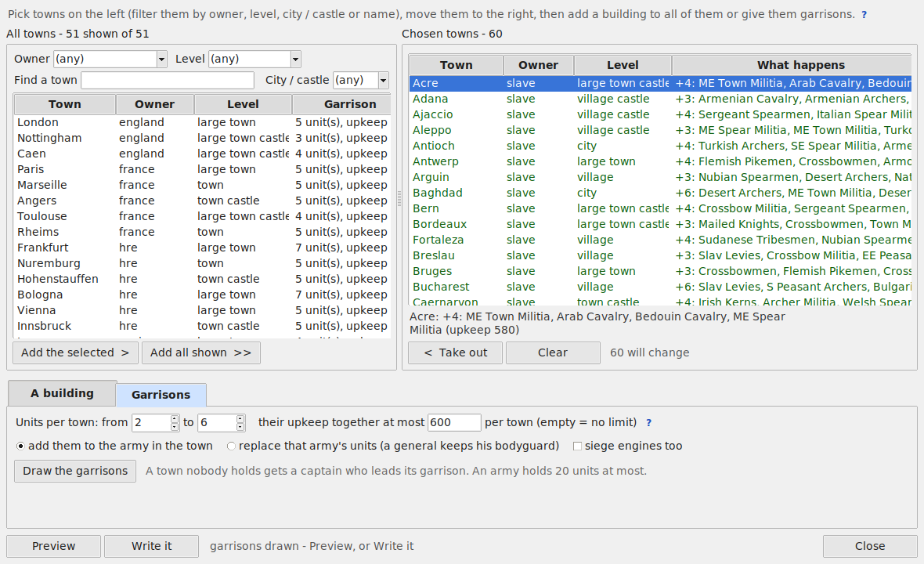Click 'Add the selected >' button
Viewport: 924px width, 564px height.
tap(75, 352)
